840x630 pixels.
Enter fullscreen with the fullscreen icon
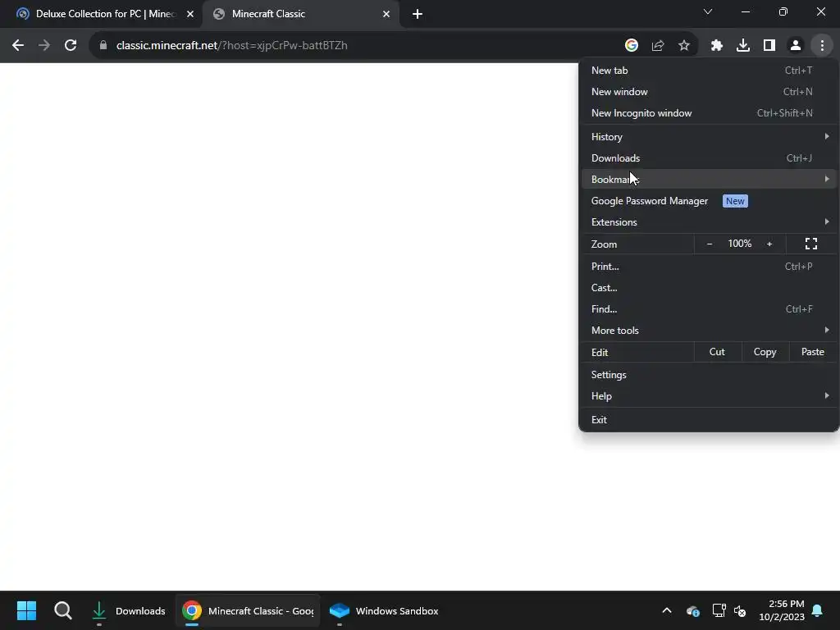pos(811,244)
